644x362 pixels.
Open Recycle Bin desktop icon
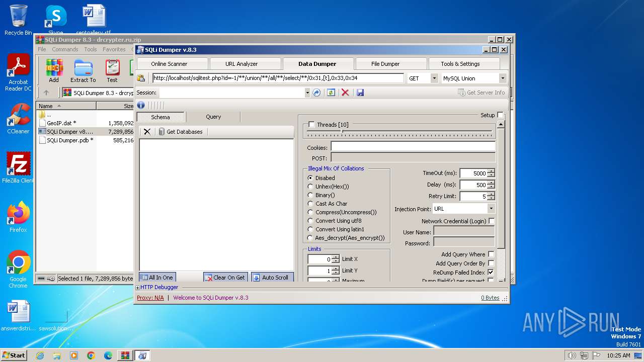coord(18,20)
